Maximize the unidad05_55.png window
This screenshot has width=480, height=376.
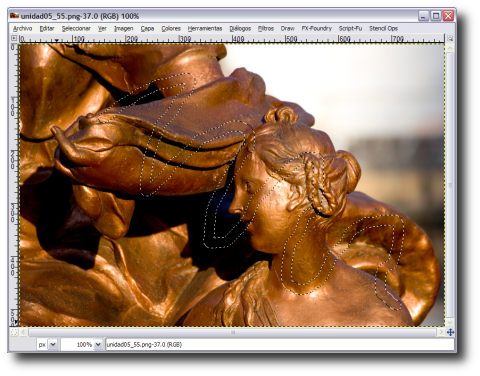tap(436, 16)
